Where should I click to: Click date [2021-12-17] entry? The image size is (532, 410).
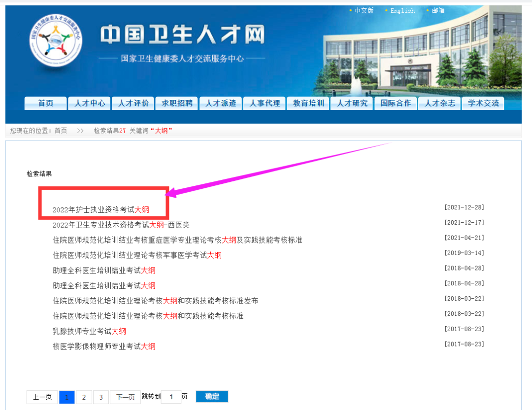coord(464,223)
